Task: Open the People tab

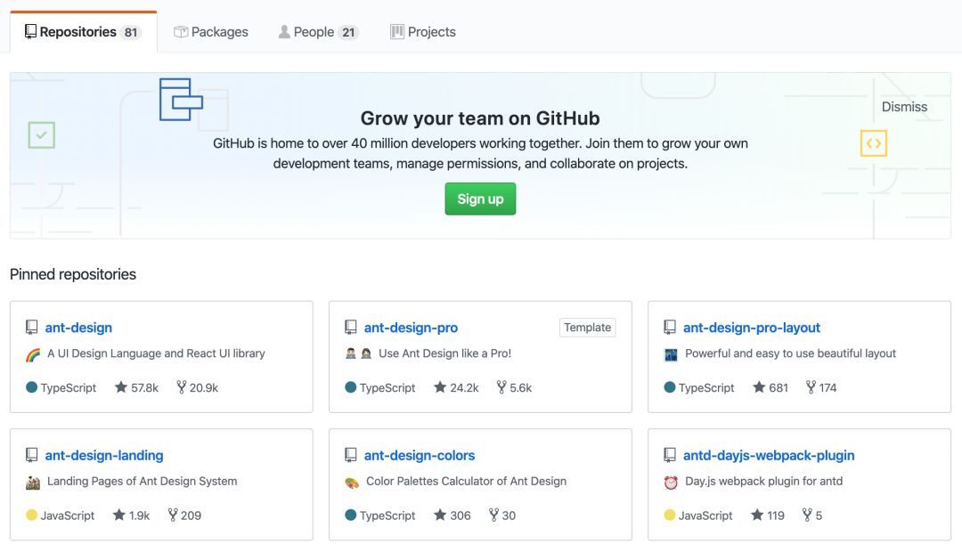Action: pyautogui.click(x=318, y=32)
